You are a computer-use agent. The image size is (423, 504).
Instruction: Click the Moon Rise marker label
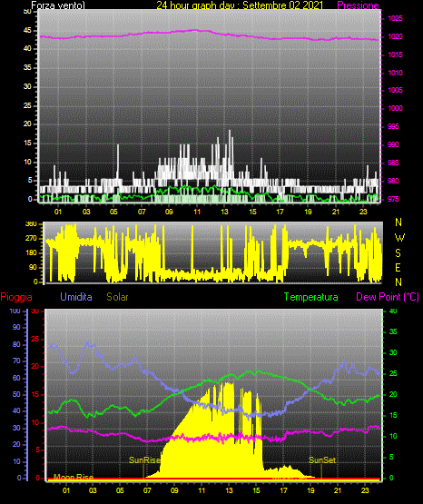[74, 477]
